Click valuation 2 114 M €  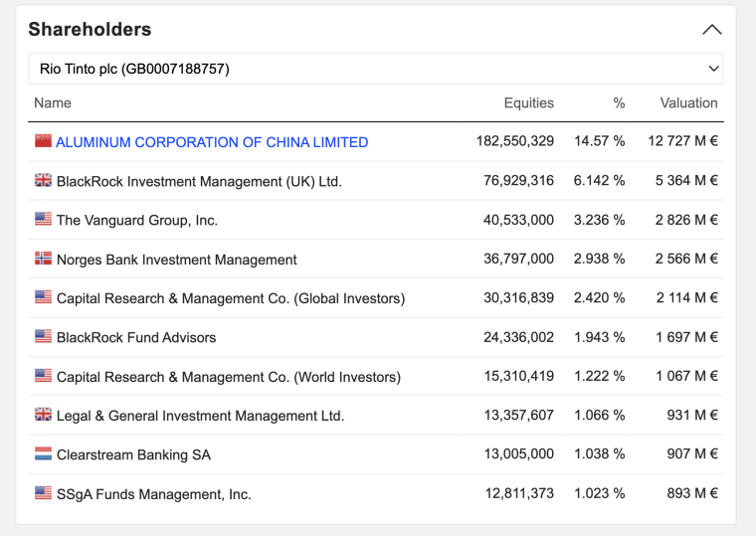687,298
